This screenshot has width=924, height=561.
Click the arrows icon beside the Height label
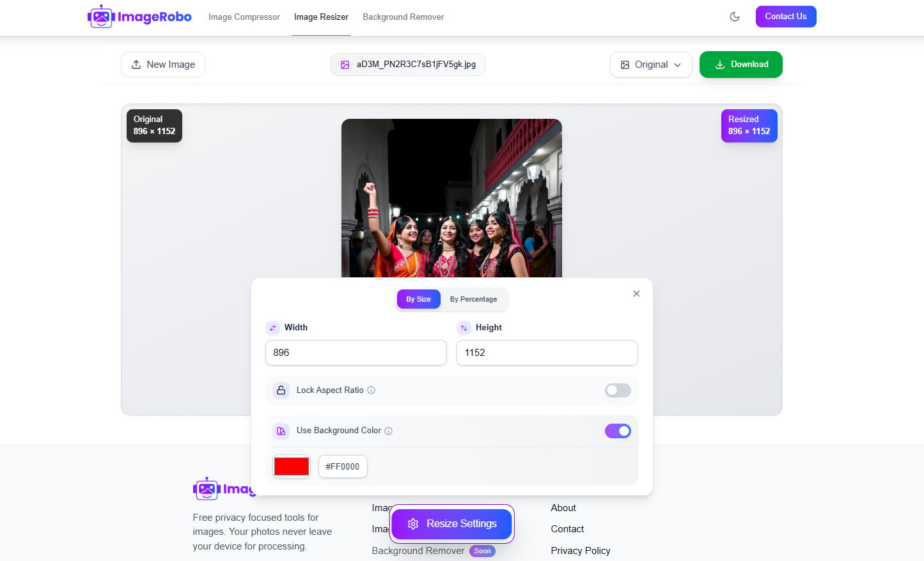[x=464, y=328]
